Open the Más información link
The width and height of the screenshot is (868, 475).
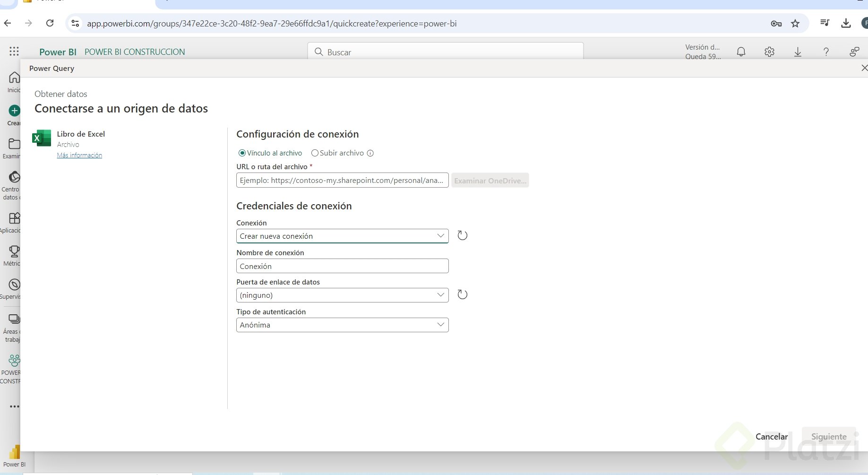tap(79, 155)
